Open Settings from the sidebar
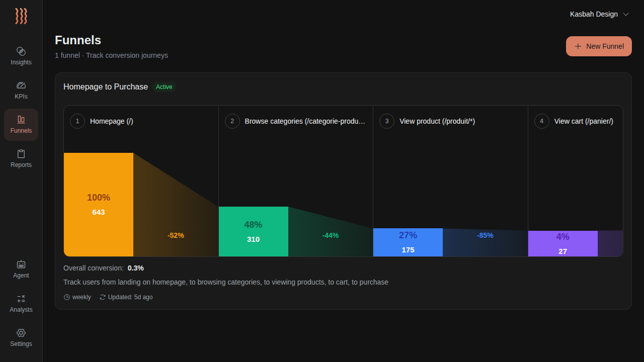Viewport: 644px width, 362px height. (21, 337)
